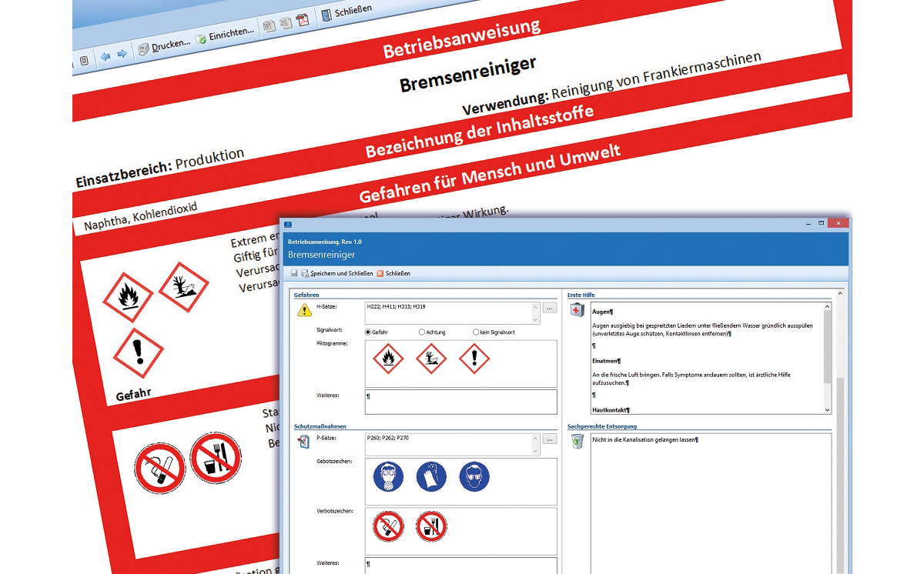Click the Drucken button in preview toolbar

pos(163,45)
